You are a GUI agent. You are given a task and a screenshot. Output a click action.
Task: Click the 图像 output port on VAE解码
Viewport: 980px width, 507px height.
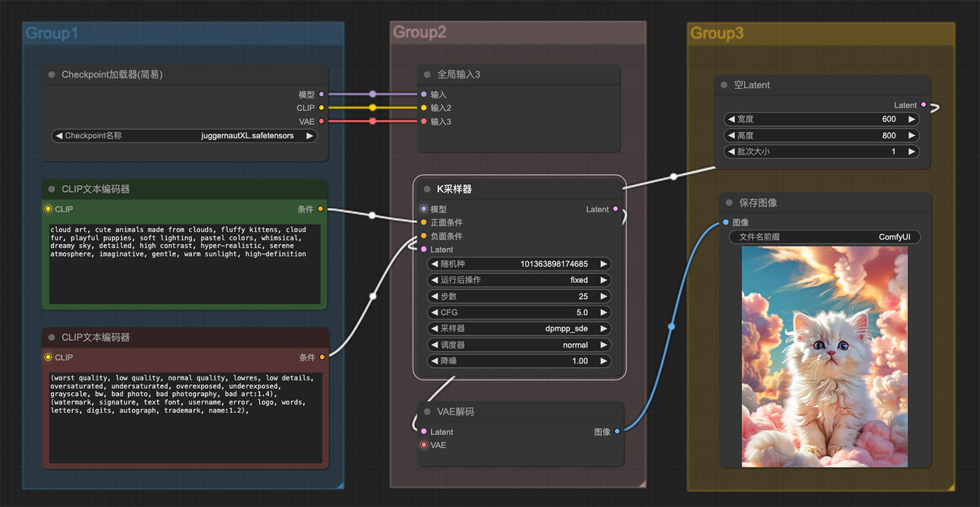[617, 431]
